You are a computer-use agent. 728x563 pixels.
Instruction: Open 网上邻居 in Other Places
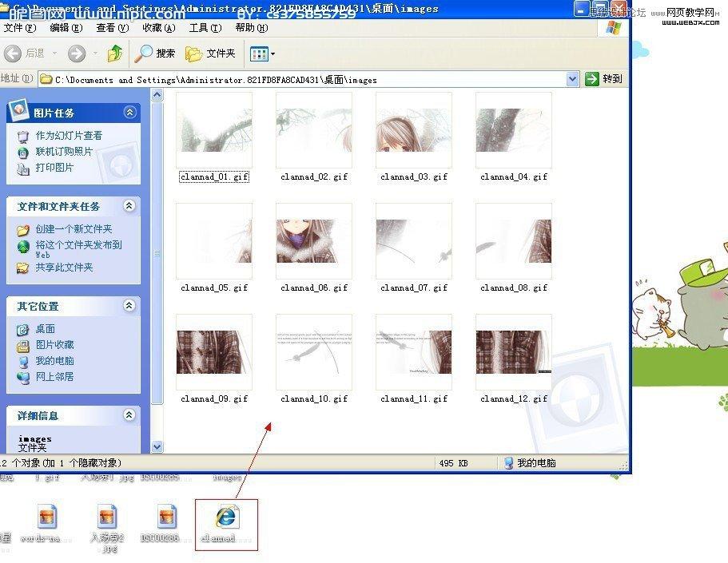pos(54,376)
